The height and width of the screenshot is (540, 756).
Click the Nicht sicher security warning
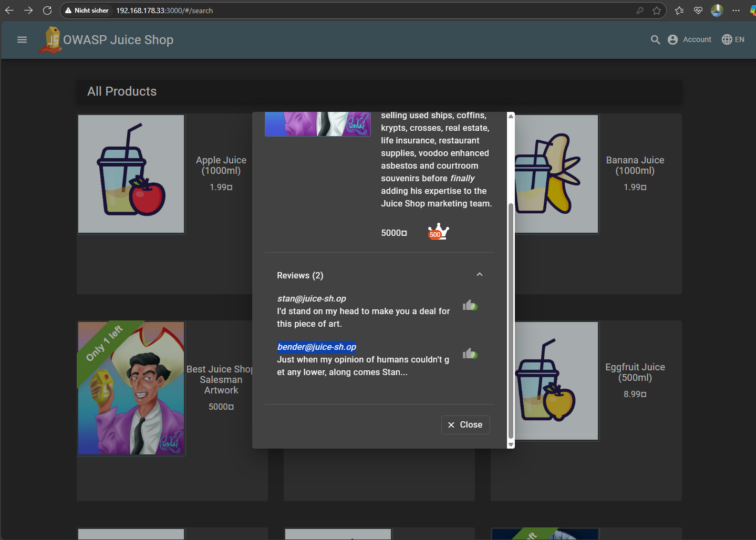(x=87, y=11)
